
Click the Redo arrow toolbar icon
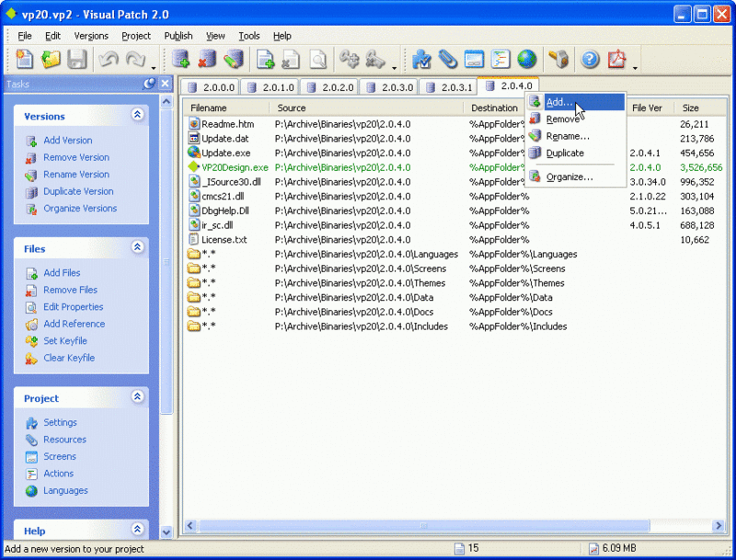[x=135, y=60]
